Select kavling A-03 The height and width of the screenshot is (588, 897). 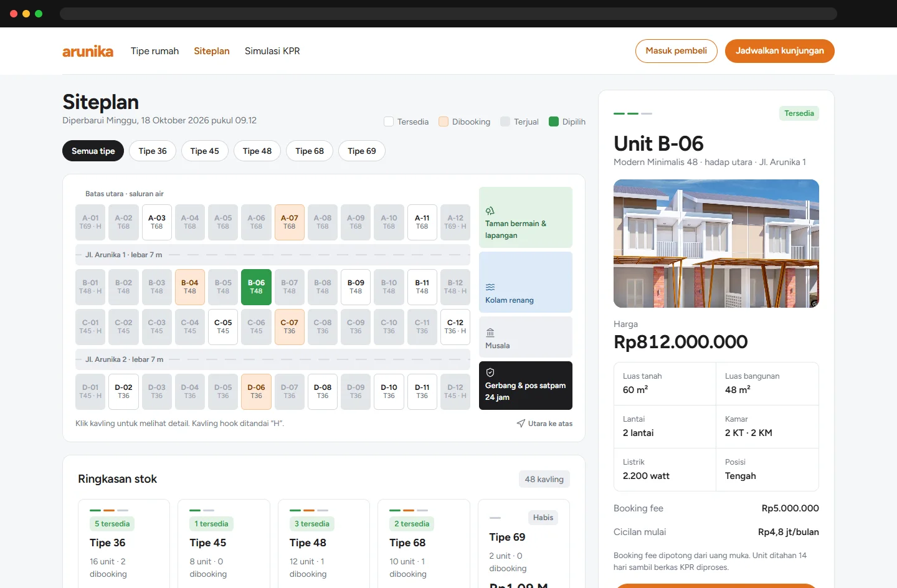tap(157, 222)
